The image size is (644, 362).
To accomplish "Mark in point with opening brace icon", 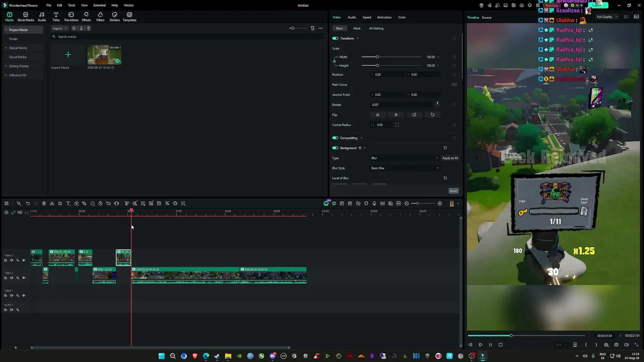I will 586,345.
